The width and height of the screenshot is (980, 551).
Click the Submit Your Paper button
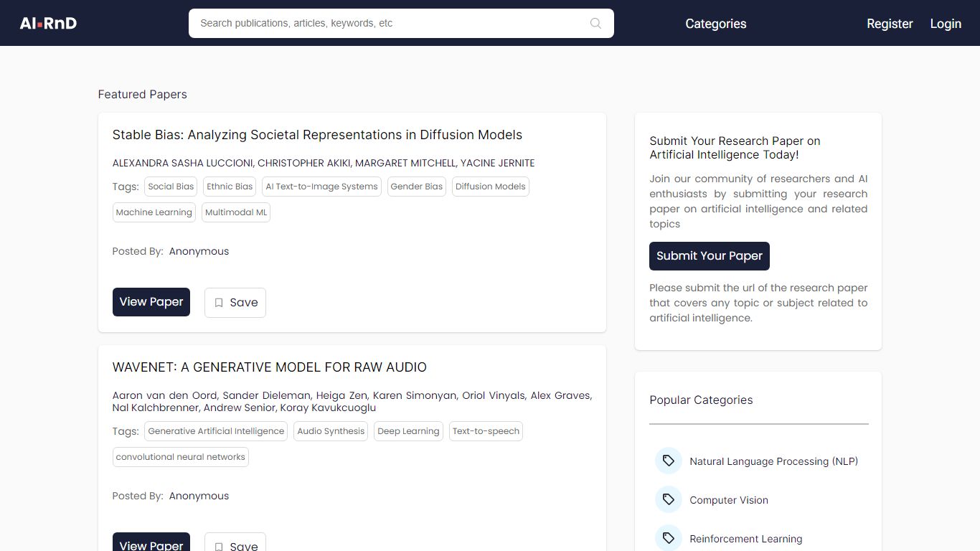709,255
